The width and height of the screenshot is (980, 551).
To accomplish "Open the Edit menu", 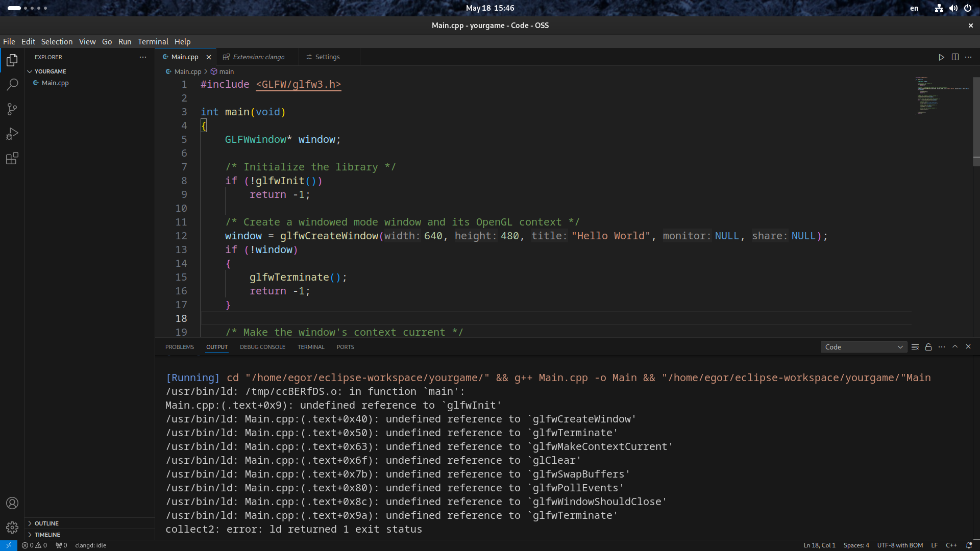I will [28, 42].
